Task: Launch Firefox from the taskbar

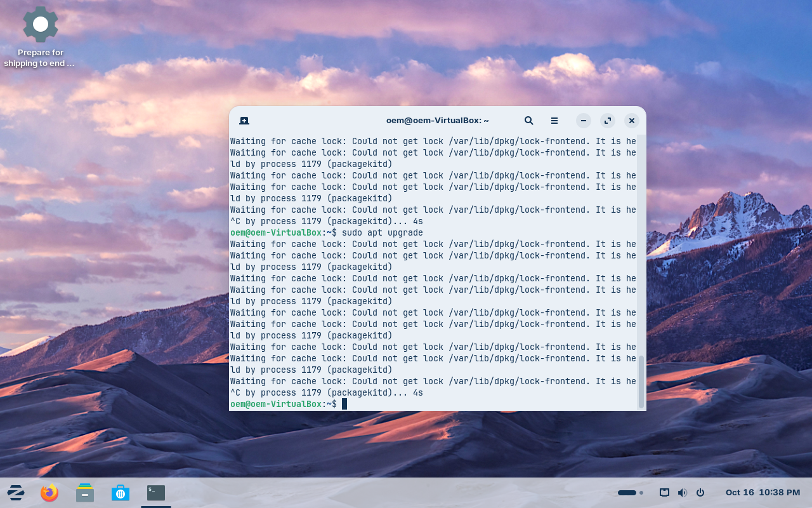Action: [49, 493]
